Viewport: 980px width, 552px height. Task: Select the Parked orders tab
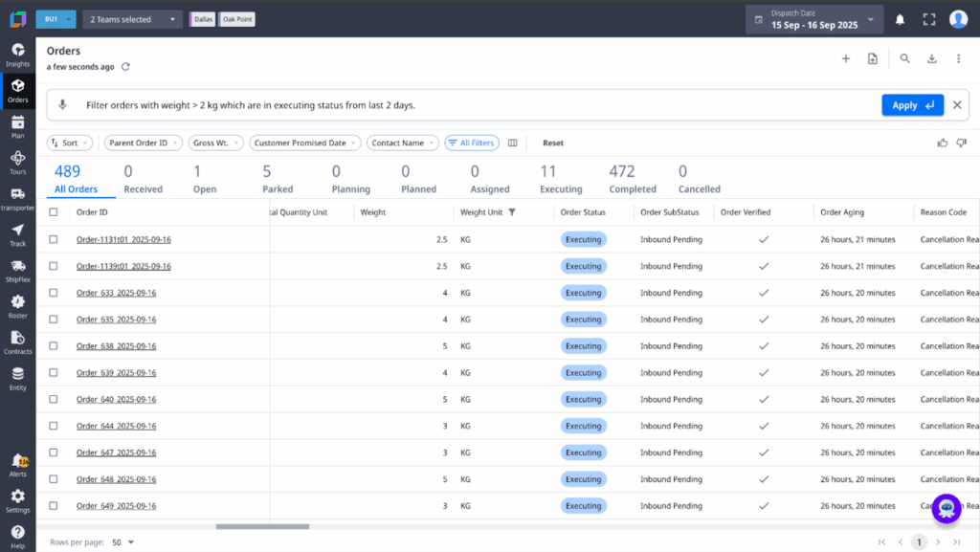[x=278, y=182]
